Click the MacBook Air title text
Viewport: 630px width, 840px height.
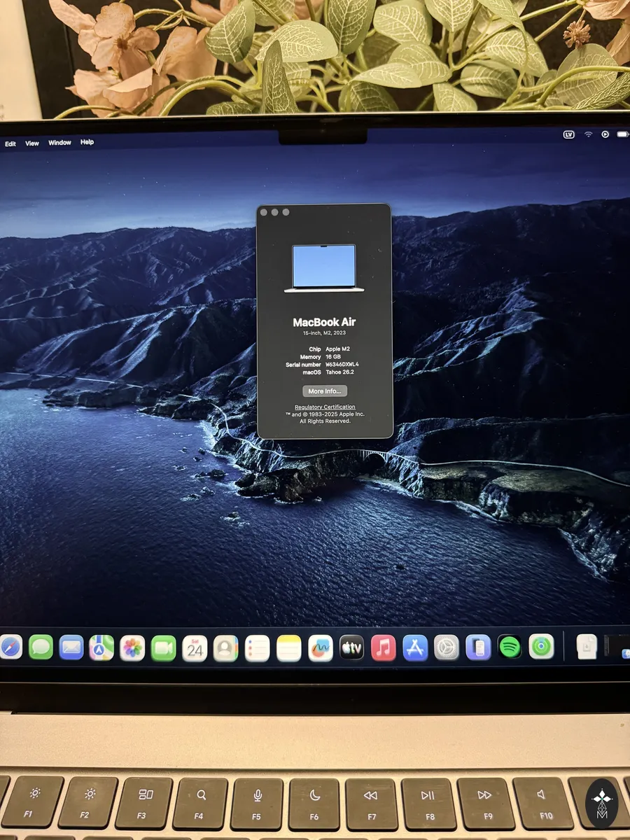click(x=324, y=322)
